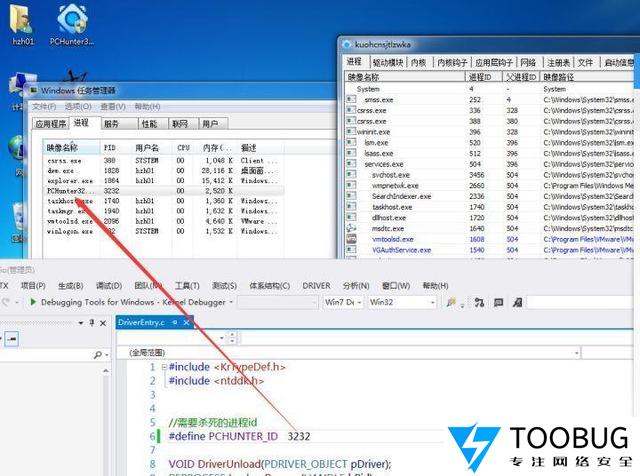Click the search magnifier in the side panel
The image size is (640, 476).
pos(97,355)
